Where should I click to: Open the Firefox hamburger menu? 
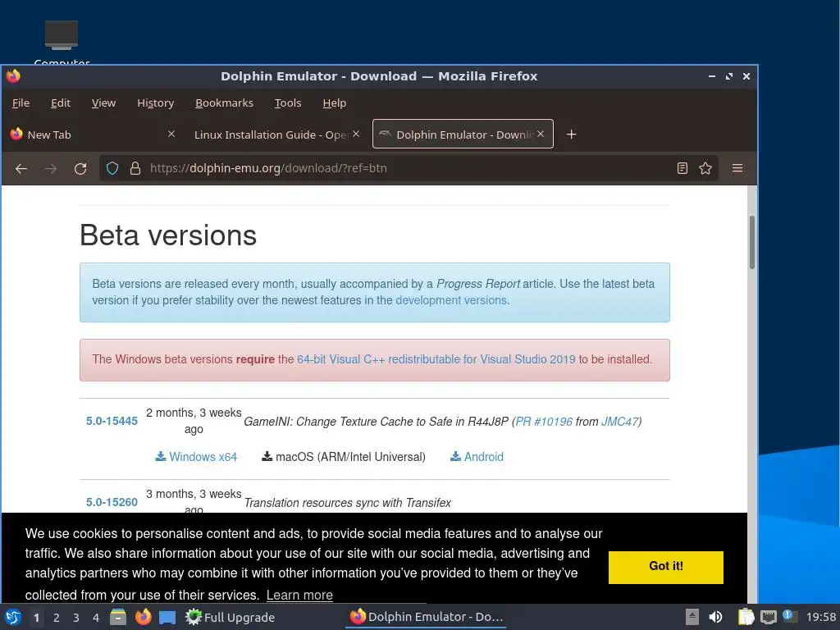(x=737, y=168)
